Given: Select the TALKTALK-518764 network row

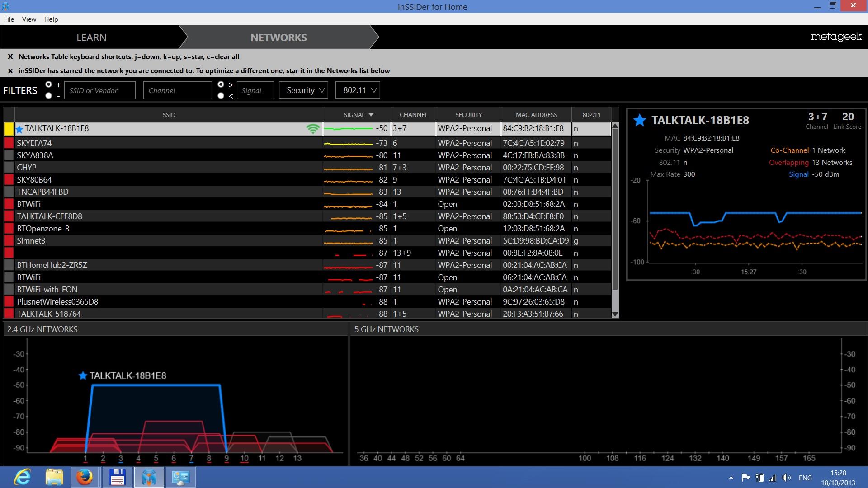Looking at the screenshot, I should (307, 314).
